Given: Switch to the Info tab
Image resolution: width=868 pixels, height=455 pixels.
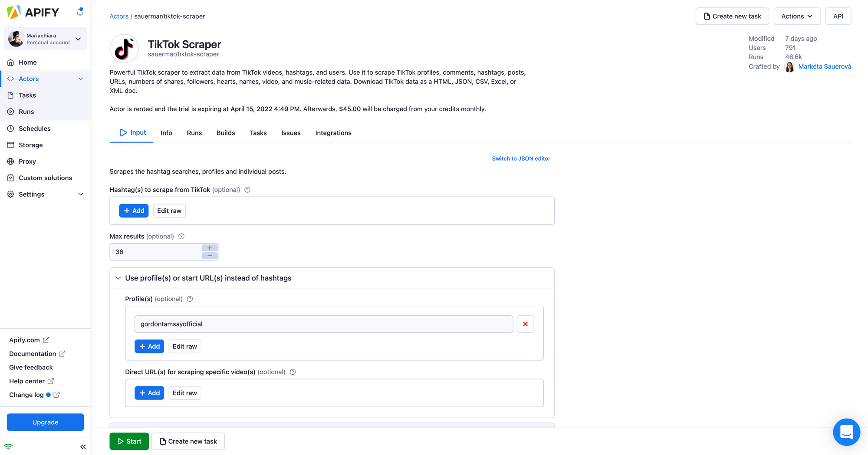Looking at the screenshot, I should click(x=166, y=133).
